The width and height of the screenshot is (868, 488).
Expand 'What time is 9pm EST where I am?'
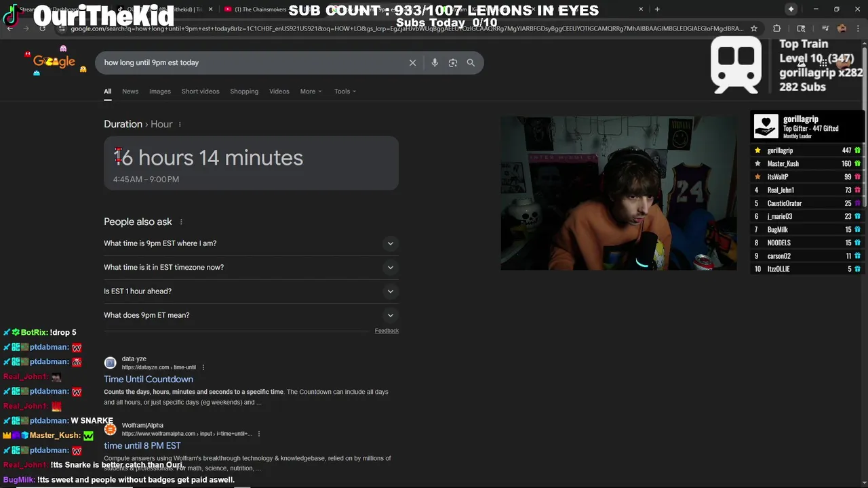tap(251, 243)
